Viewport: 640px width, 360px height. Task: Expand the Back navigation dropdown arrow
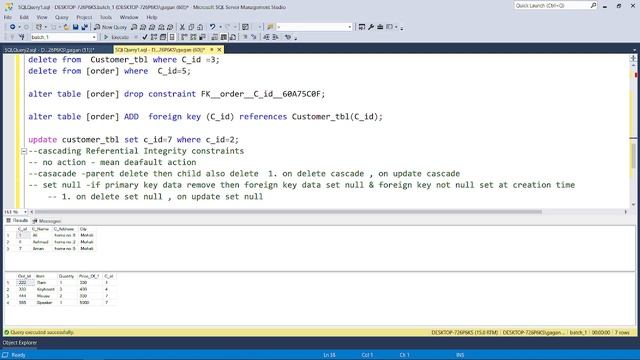19,27
